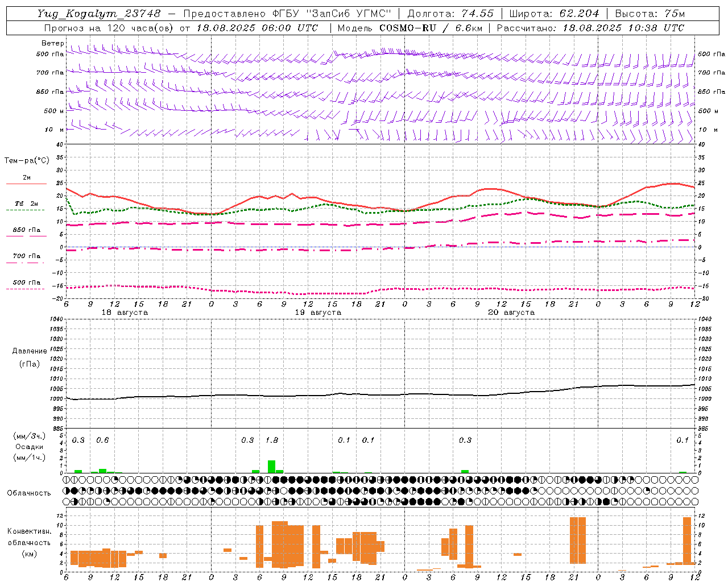Click the Ветер panel label

pos(53,43)
